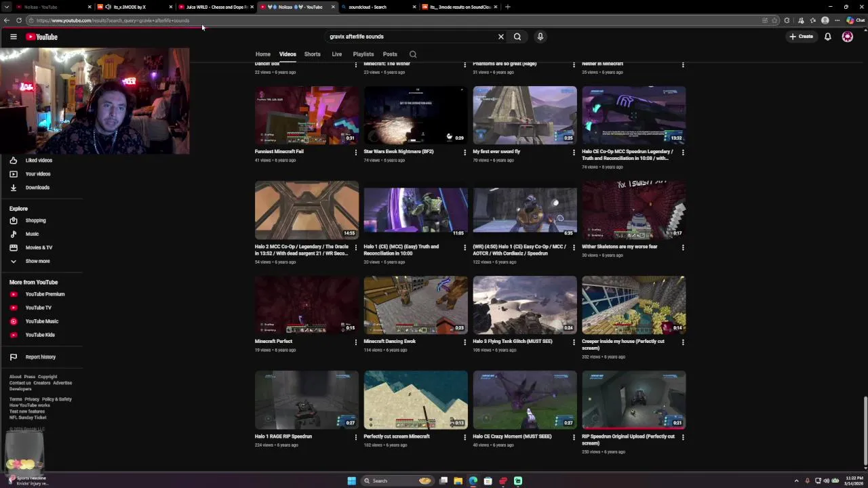Open Halo CE Crazy Moment video title
Viewport: 868px width, 488px height.
(512, 436)
